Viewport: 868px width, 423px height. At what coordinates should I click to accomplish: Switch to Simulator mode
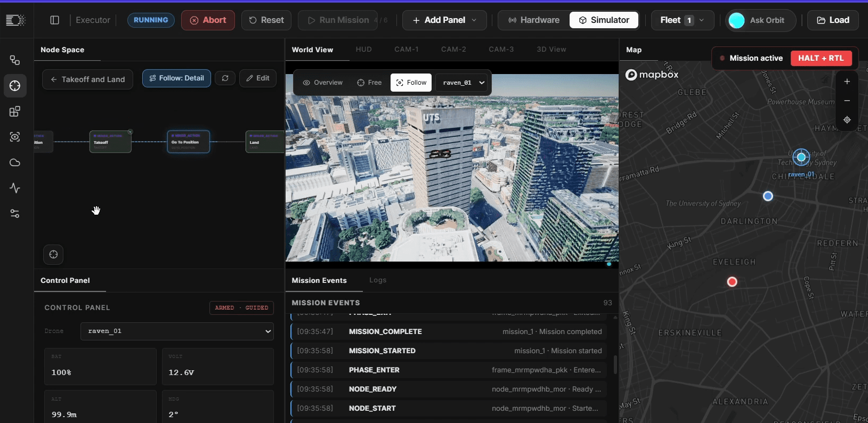point(604,20)
